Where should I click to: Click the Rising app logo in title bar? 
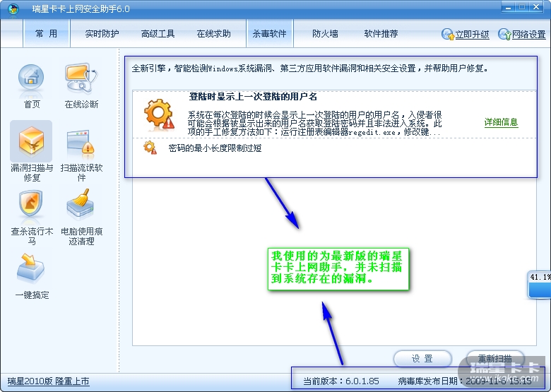pos(13,8)
